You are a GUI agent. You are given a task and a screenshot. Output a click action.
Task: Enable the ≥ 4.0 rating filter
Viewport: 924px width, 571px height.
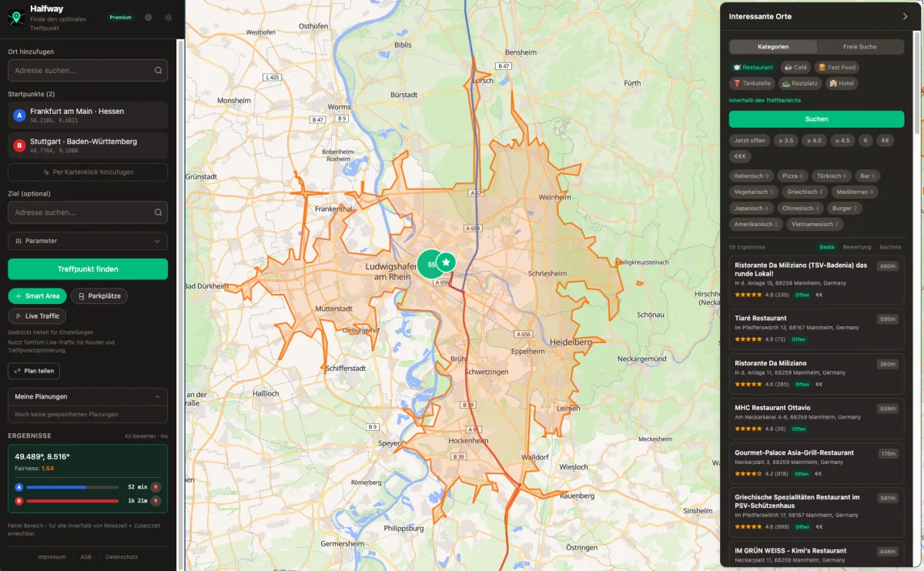coord(814,140)
